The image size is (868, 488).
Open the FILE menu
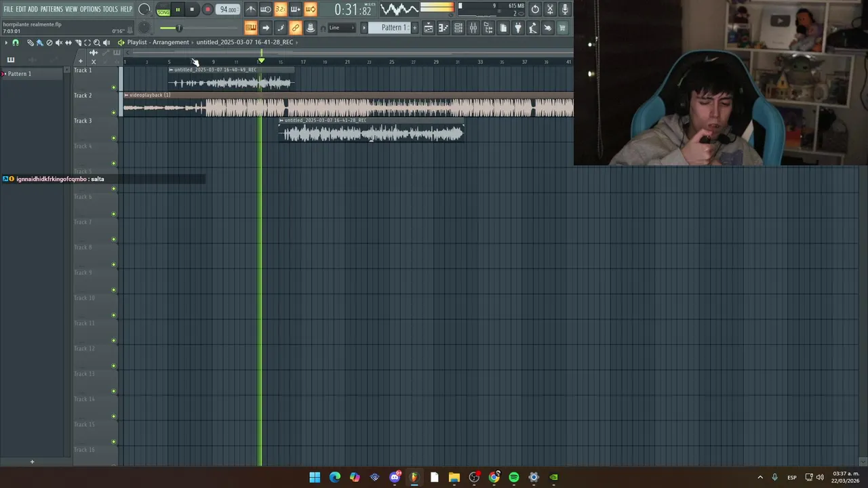coord(8,9)
